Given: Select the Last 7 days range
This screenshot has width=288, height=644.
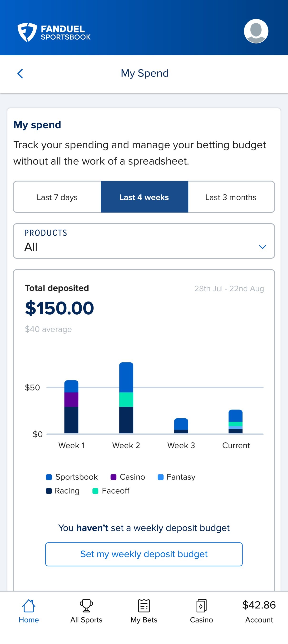Looking at the screenshot, I should 57,197.
